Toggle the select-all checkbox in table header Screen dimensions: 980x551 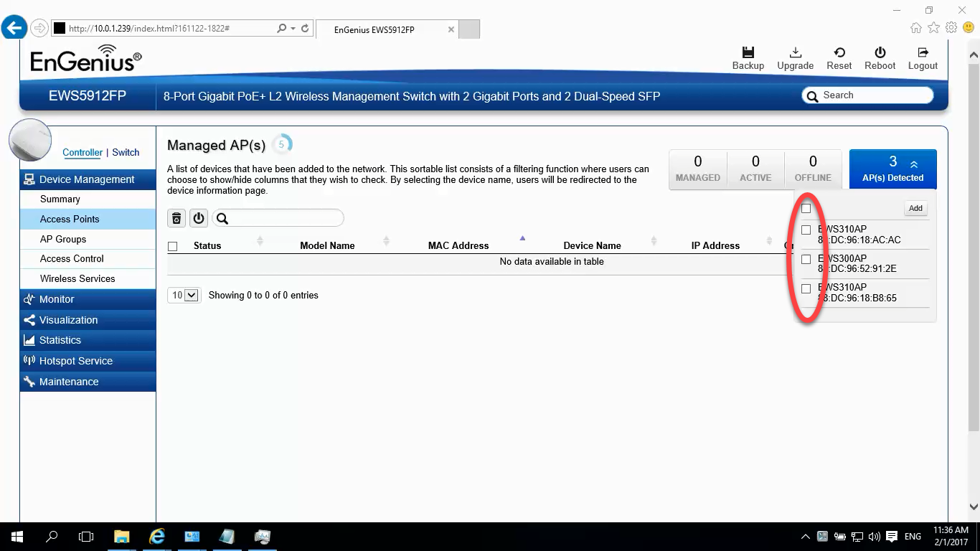coord(172,246)
